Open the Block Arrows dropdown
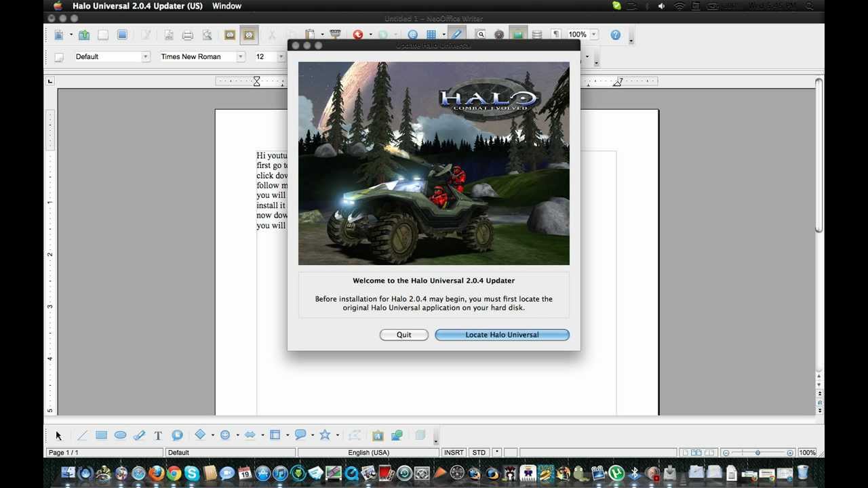Image resolution: width=868 pixels, height=488 pixels. coord(262,436)
